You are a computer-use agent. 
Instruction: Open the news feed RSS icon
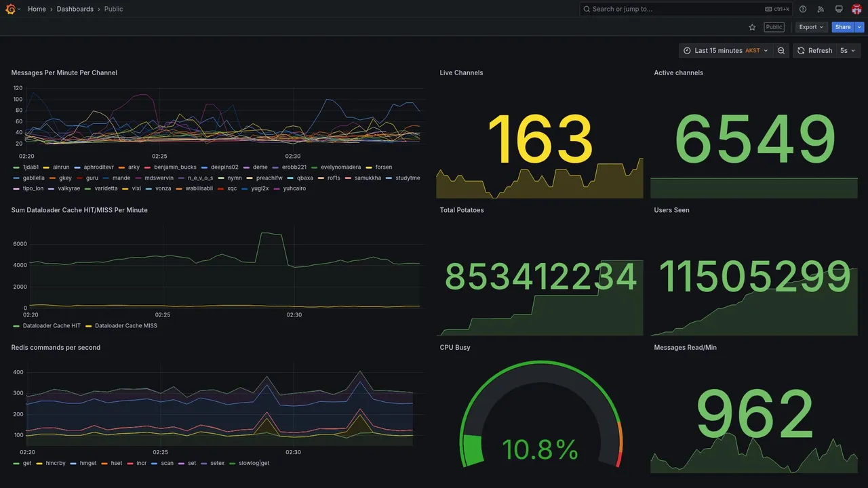pos(821,9)
